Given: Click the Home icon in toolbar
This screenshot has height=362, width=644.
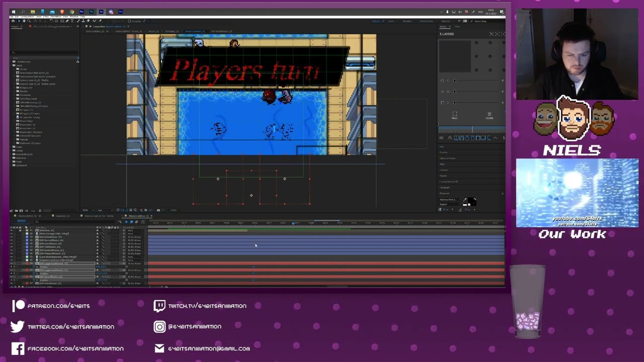Looking at the screenshot, I should [x=13, y=21].
